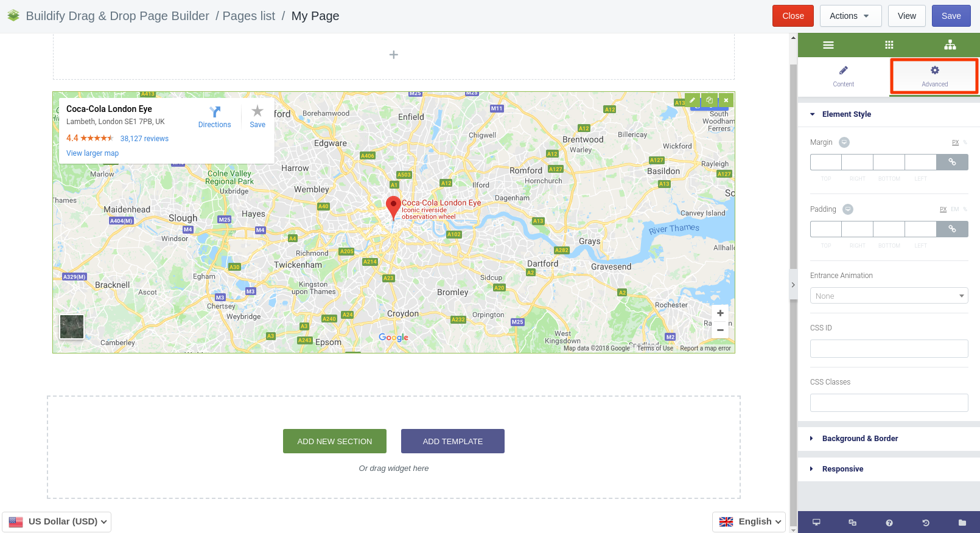This screenshot has width=980, height=533.
Task: Select percent unit for Margin
Action: tap(965, 142)
